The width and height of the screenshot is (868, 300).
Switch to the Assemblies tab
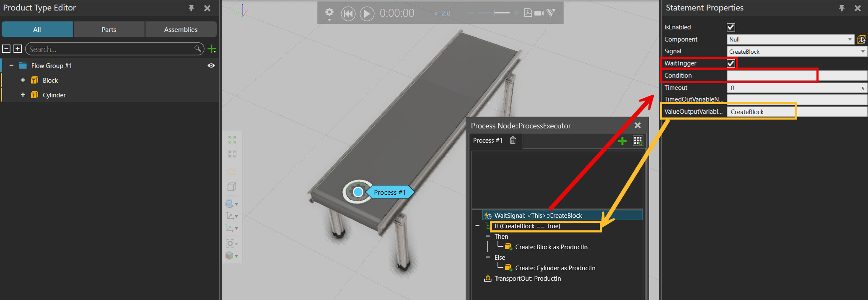(181, 29)
